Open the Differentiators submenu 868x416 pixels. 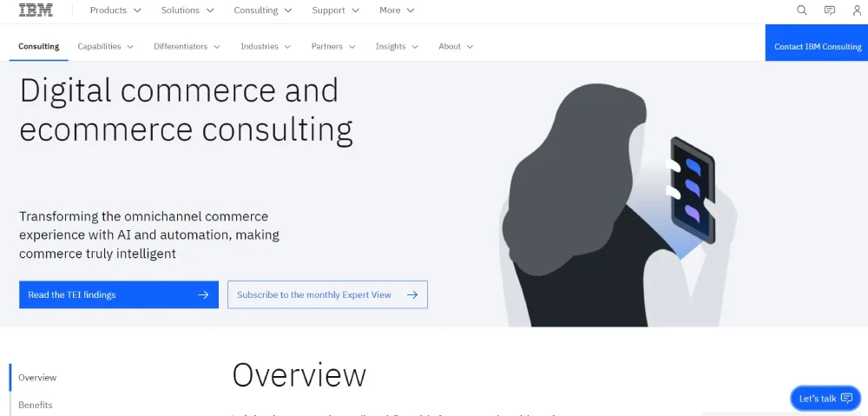coord(187,46)
